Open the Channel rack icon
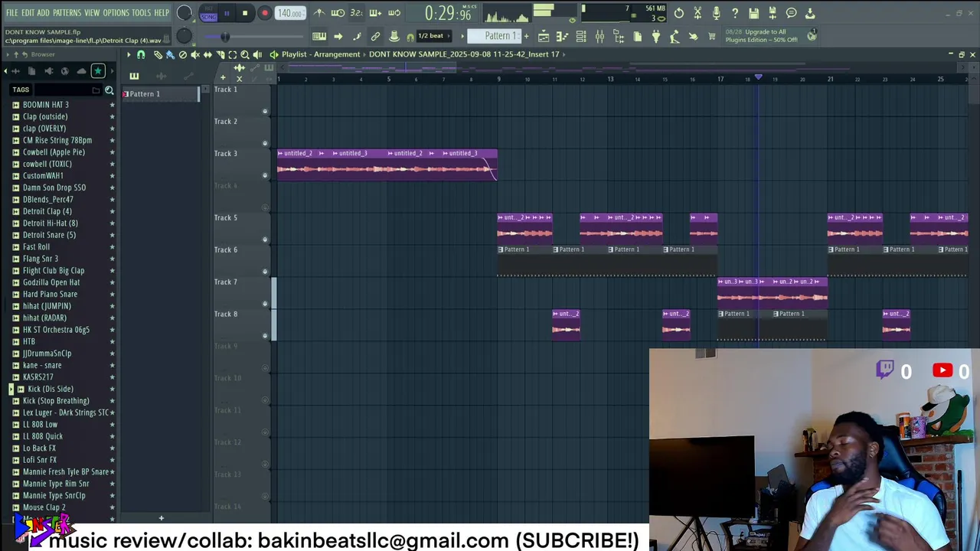 581,36
